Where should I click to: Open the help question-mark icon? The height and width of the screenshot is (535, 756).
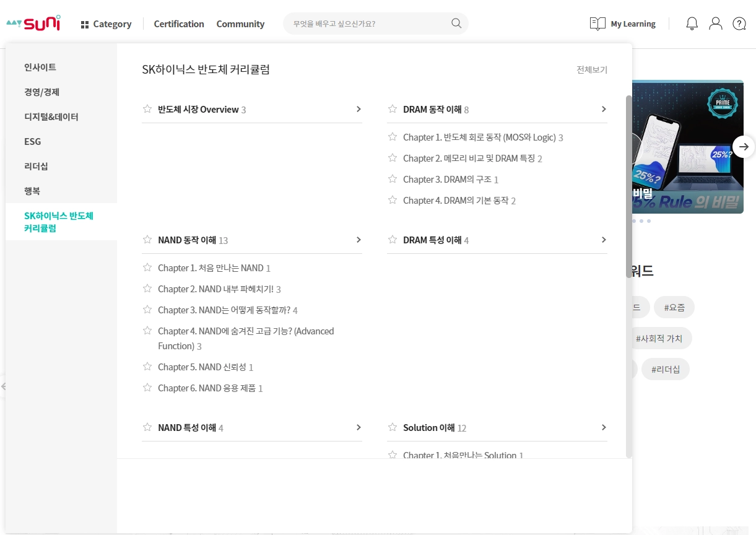(739, 24)
